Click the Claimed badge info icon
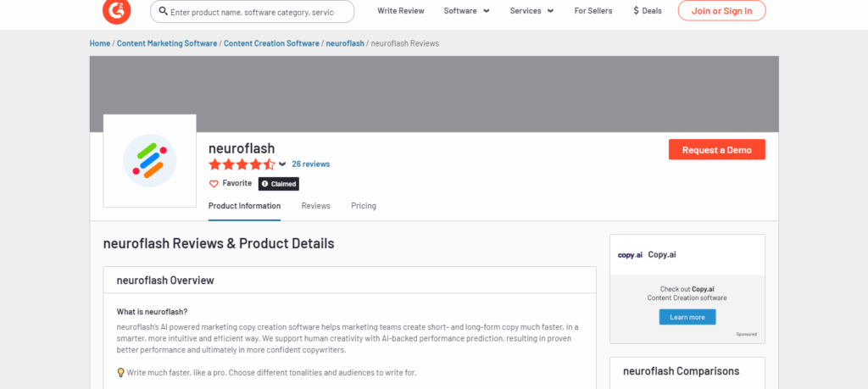 (264, 184)
